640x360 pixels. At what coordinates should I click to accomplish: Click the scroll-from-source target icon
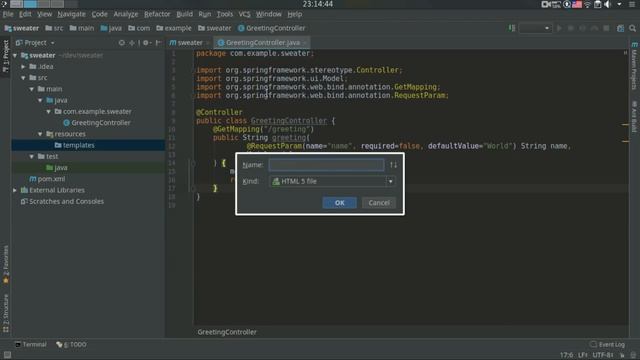(121, 42)
